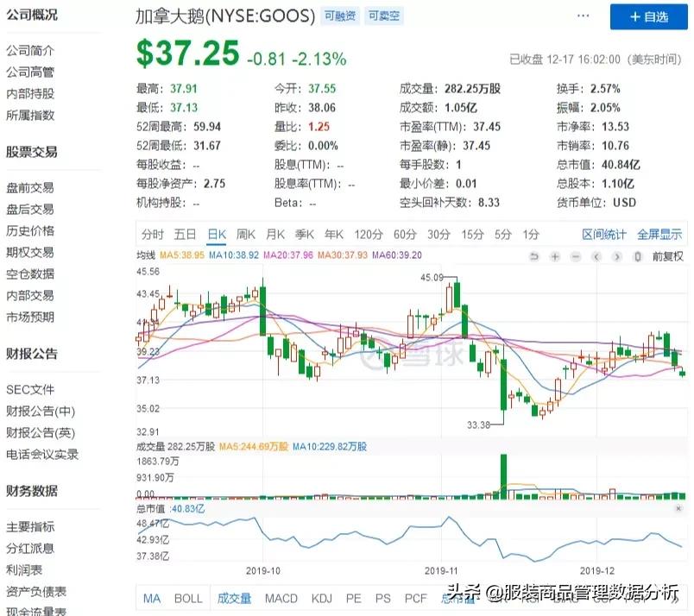Toggle the 成交量 volume indicator
The width and height of the screenshot is (694, 616).
(x=234, y=599)
